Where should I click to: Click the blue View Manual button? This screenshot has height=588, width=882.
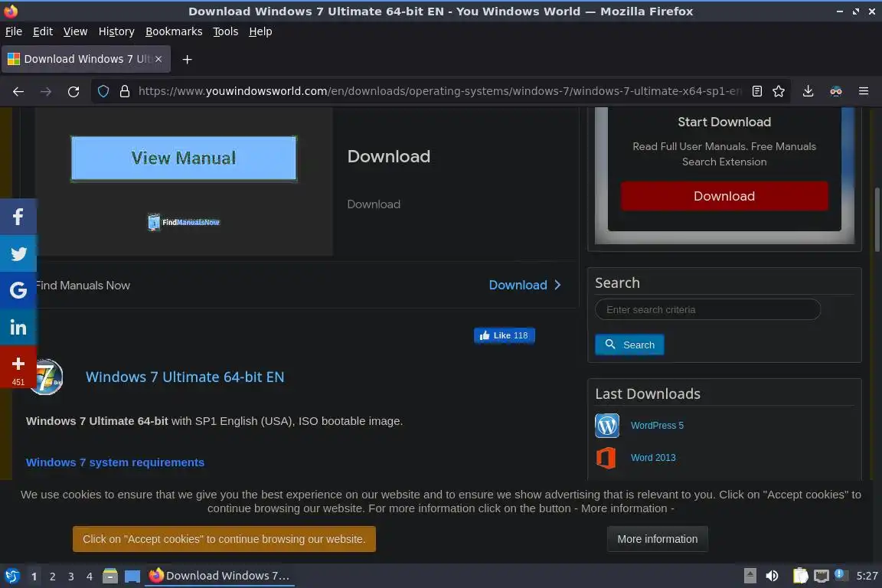(184, 158)
